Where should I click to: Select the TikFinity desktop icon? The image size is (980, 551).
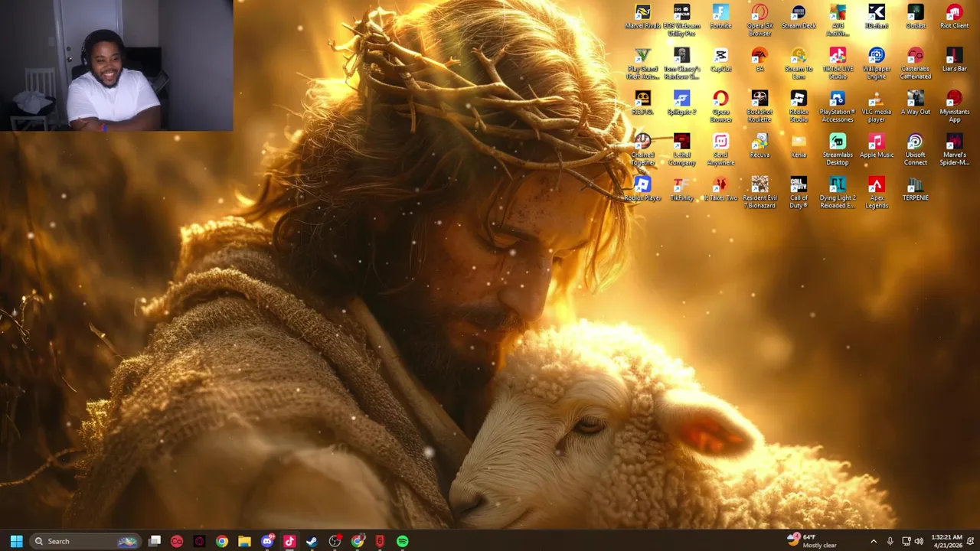pos(681,188)
